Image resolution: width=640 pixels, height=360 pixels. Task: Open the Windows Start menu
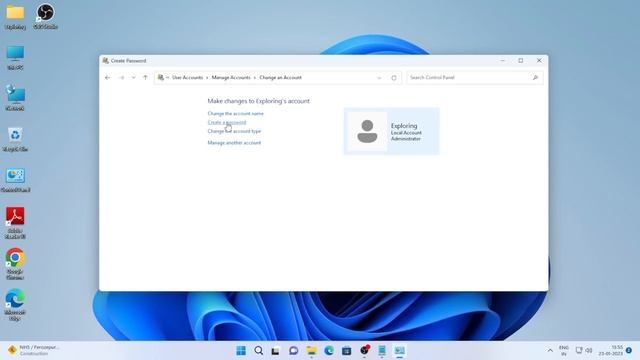(x=241, y=351)
